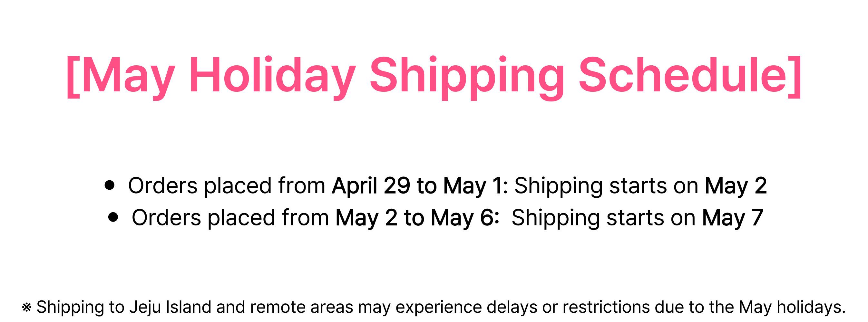Image resolution: width=868 pixels, height=322 pixels.
Task: Click Orders placed from in first bullet
Action: pos(227,186)
